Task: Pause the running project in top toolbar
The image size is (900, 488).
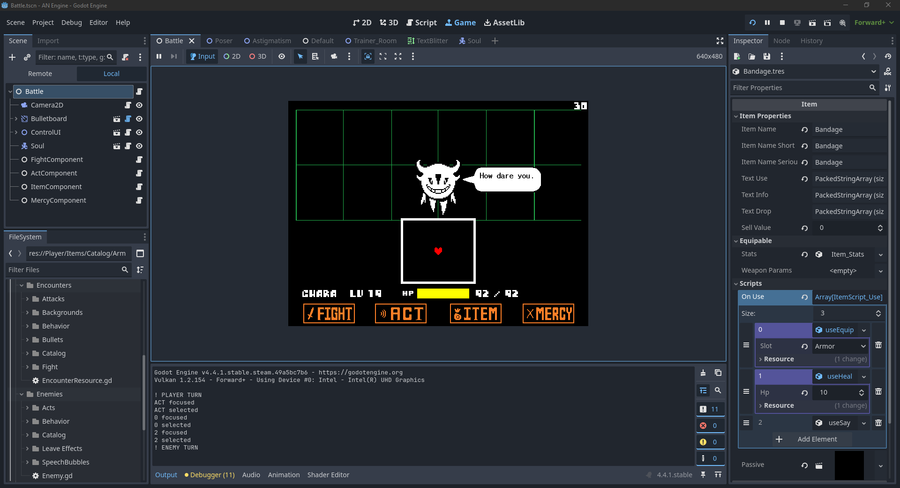Action: (x=767, y=22)
